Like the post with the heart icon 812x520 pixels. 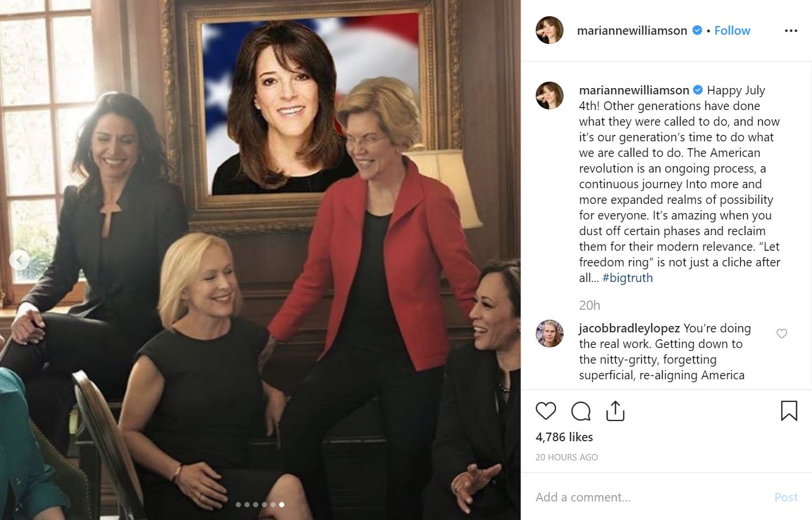546,411
